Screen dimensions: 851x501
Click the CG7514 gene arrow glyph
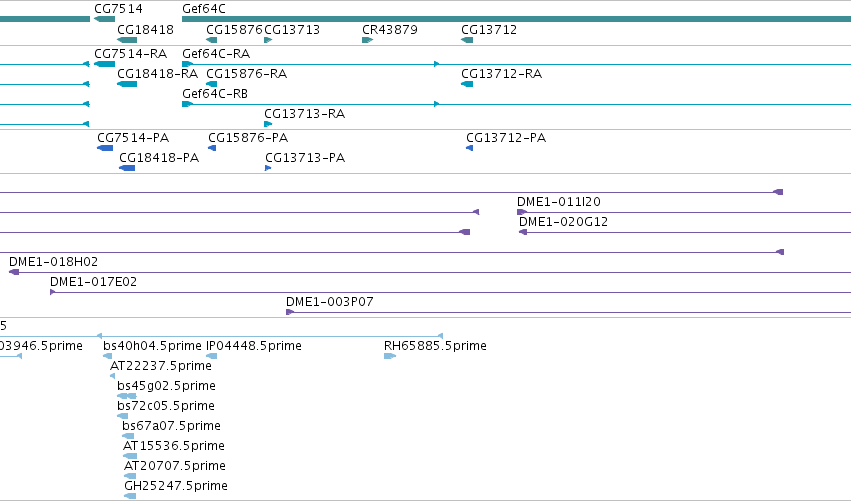coord(104,19)
